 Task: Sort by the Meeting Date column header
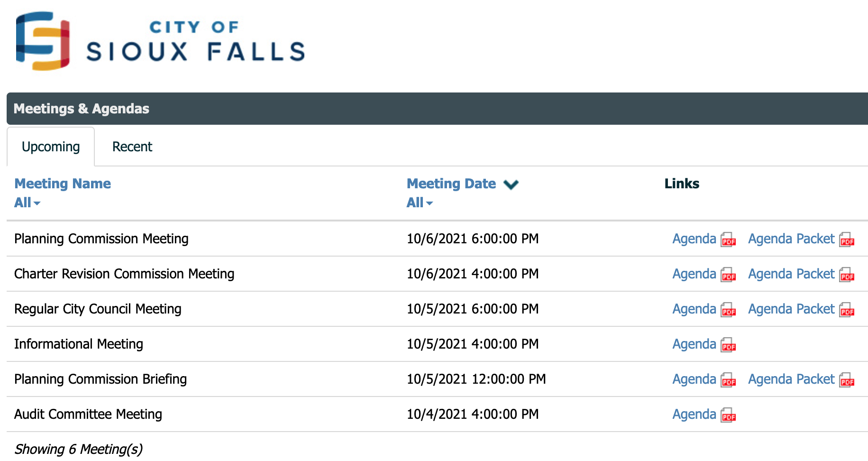point(451,184)
